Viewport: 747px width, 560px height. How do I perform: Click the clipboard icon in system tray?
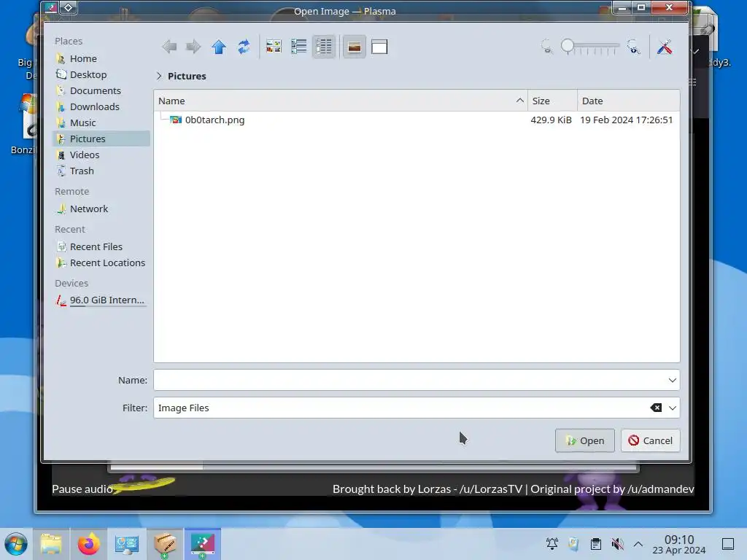coord(595,543)
